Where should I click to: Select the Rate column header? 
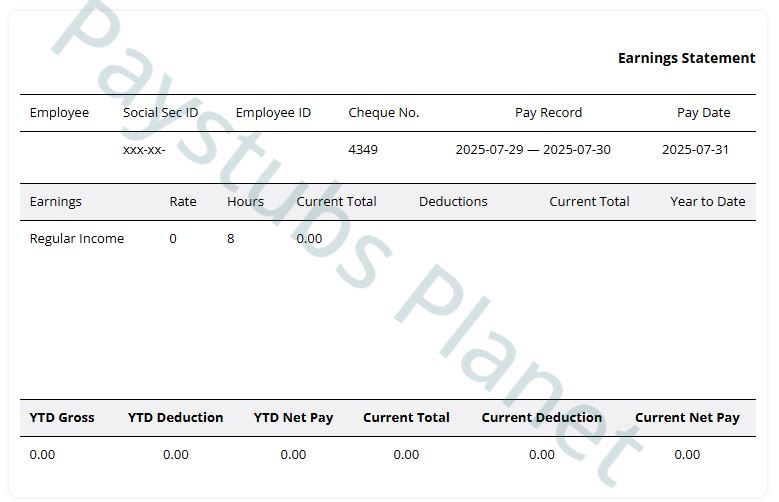point(183,201)
